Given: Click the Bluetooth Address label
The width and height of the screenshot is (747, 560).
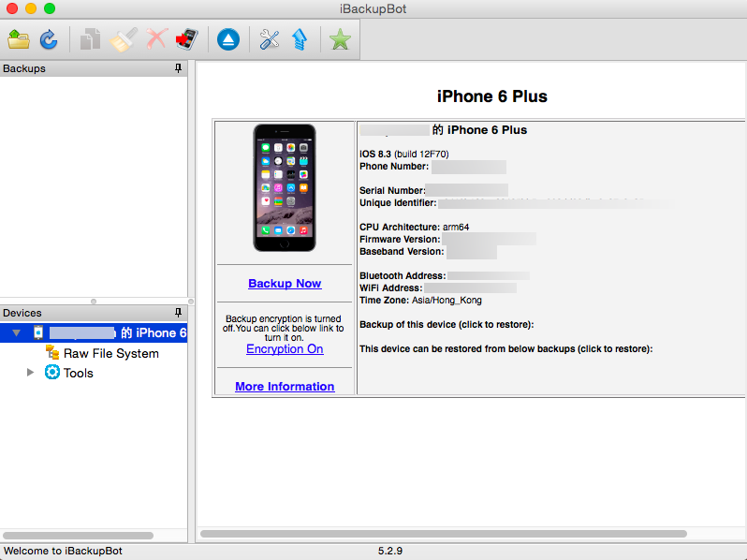Looking at the screenshot, I should click(x=403, y=276).
